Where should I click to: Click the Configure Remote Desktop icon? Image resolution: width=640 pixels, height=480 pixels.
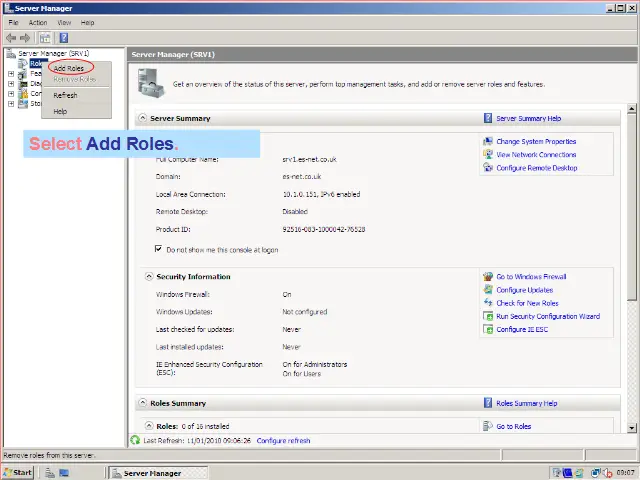[488, 168]
